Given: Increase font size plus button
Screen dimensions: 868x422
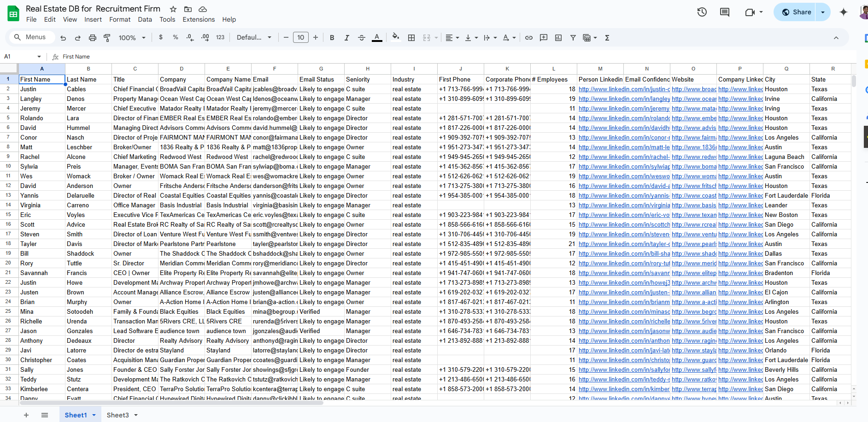Looking at the screenshot, I should tap(316, 38).
